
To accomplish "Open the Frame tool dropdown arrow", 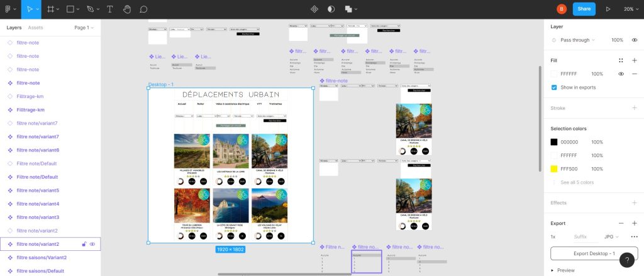I will (x=58, y=9).
